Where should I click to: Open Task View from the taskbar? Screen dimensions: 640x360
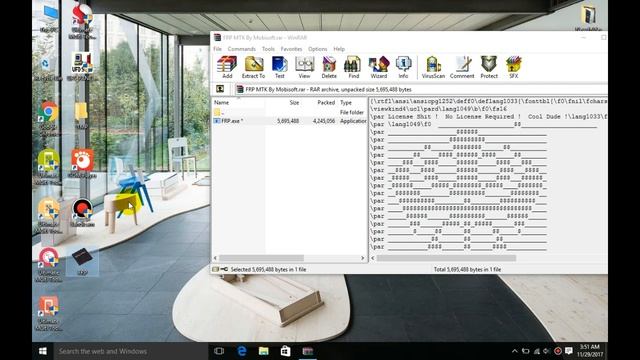tap(219, 351)
